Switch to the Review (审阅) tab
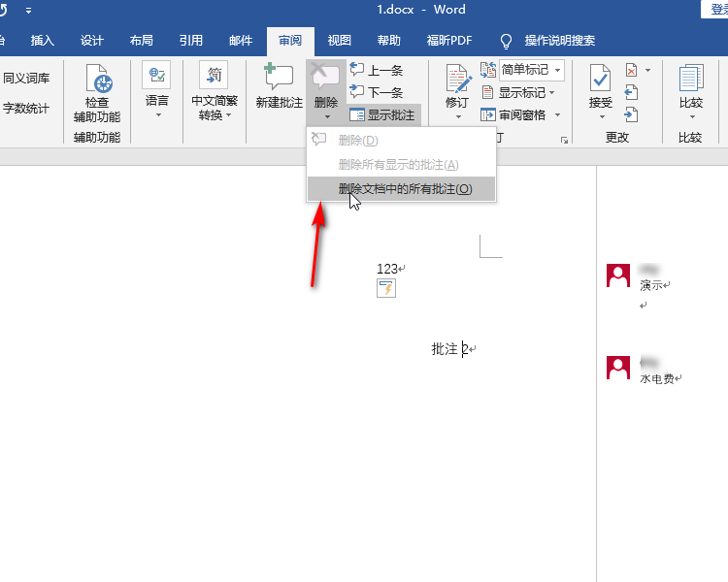This screenshot has height=582, width=728. (290, 41)
